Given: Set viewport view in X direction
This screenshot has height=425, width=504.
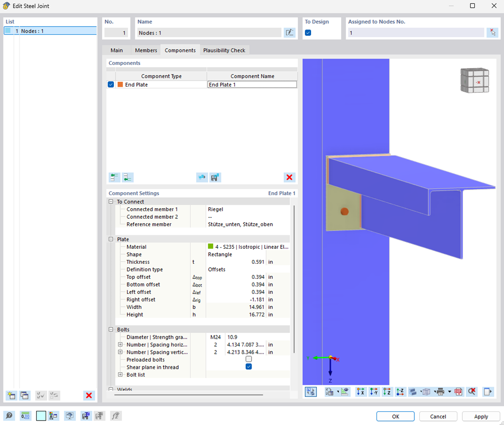Looking at the screenshot, I should (x=361, y=392).
